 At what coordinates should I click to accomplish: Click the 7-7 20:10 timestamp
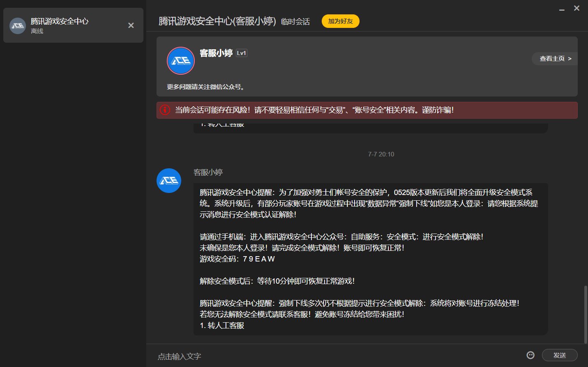[x=381, y=154]
